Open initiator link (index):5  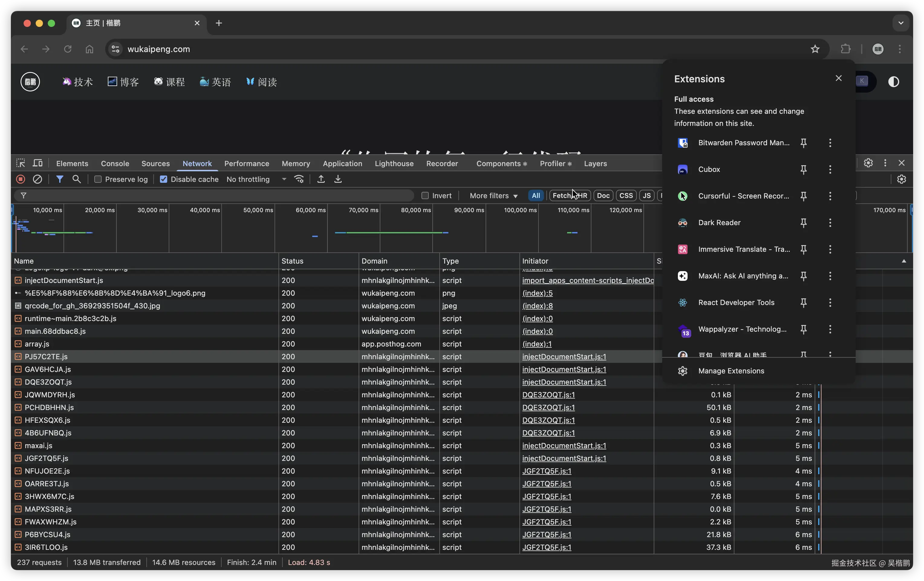[537, 293]
